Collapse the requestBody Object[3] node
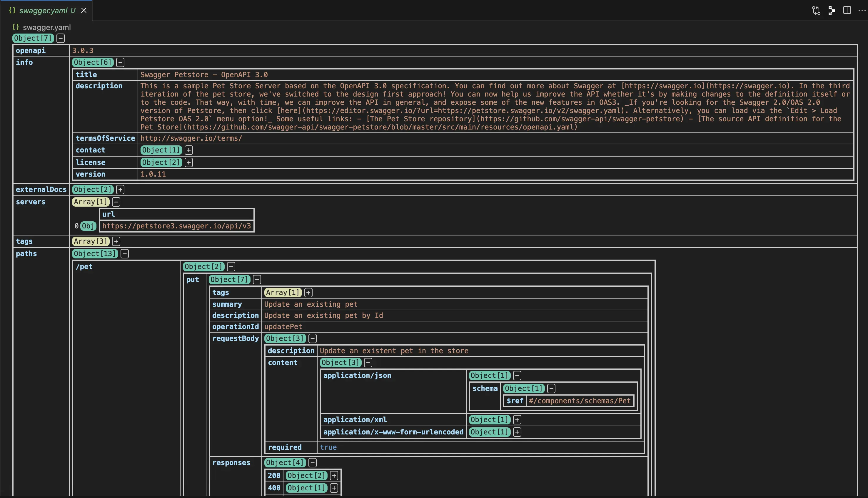The height and width of the screenshot is (498, 868). point(313,338)
